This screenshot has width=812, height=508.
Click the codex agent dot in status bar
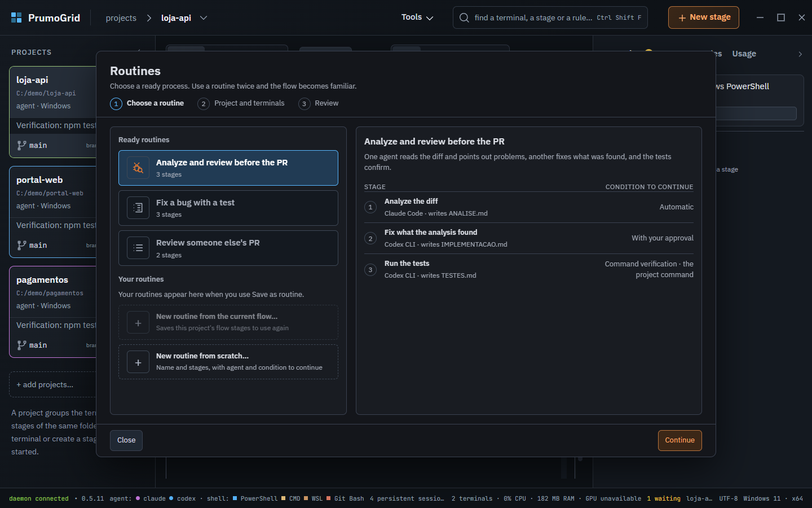click(171, 498)
